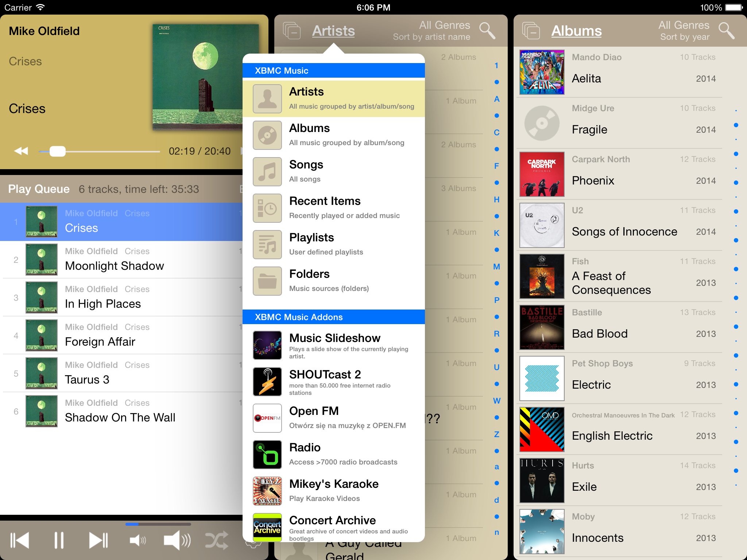Launch Mikey's Karaoke addon

(x=334, y=491)
